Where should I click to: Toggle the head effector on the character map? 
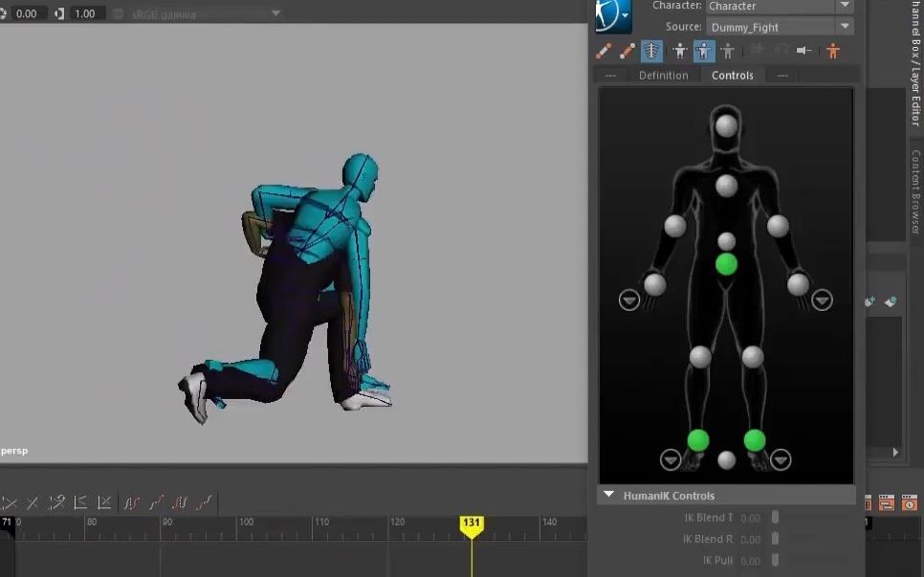point(725,124)
